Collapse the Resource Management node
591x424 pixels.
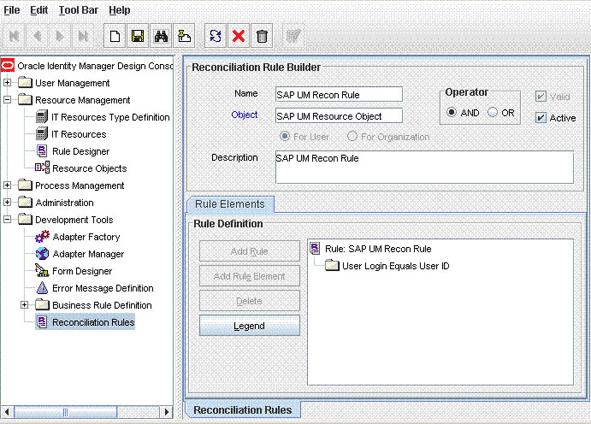(7, 100)
